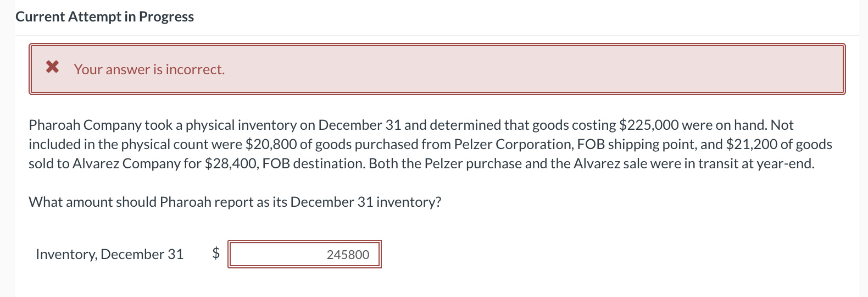868x297 pixels.
Task: Click the red X error icon
Action: [x=52, y=68]
